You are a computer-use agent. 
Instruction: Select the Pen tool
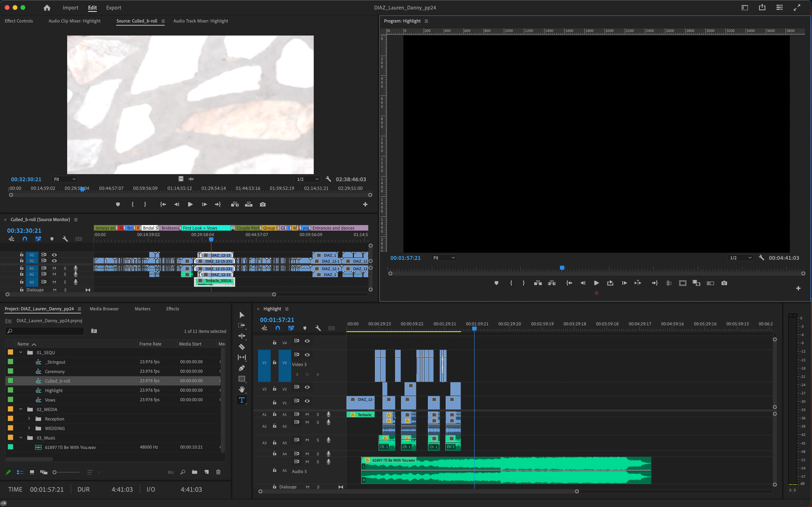242,368
